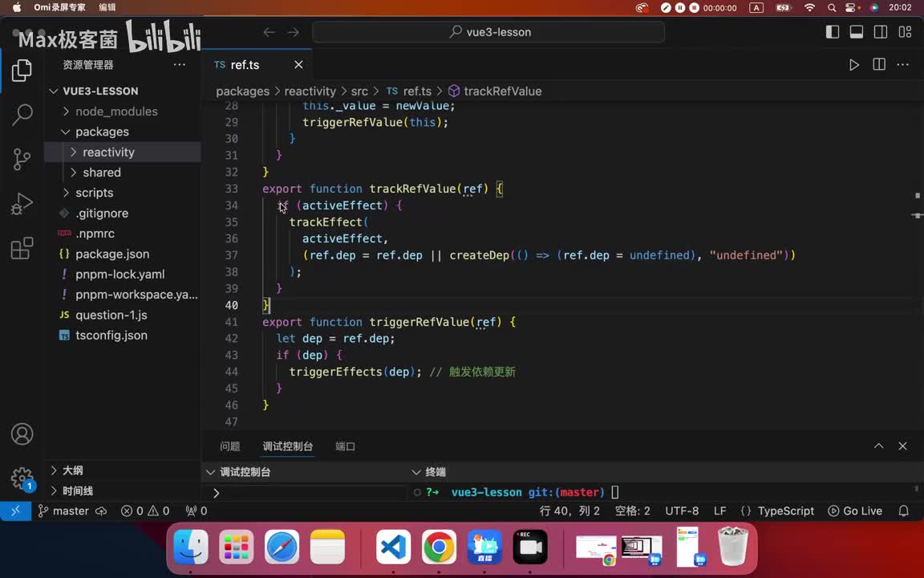Click the remote window status bar icon
924x578 pixels.
(15, 511)
